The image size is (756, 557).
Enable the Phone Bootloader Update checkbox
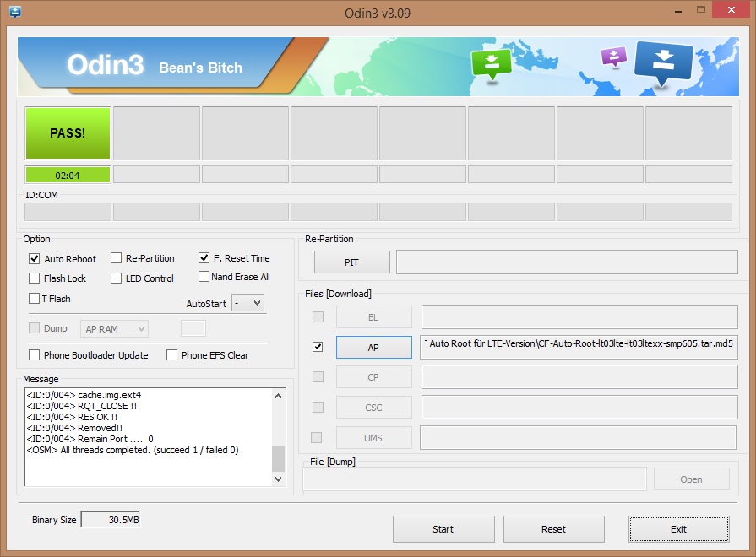[x=35, y=355]
